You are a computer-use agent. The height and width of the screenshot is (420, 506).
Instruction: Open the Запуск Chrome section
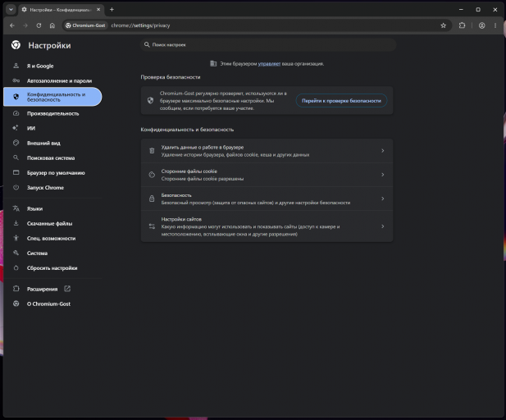52,188
